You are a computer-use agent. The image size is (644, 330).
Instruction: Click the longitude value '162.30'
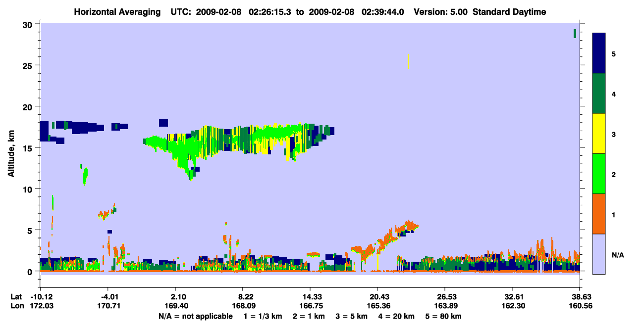point(512,306)
